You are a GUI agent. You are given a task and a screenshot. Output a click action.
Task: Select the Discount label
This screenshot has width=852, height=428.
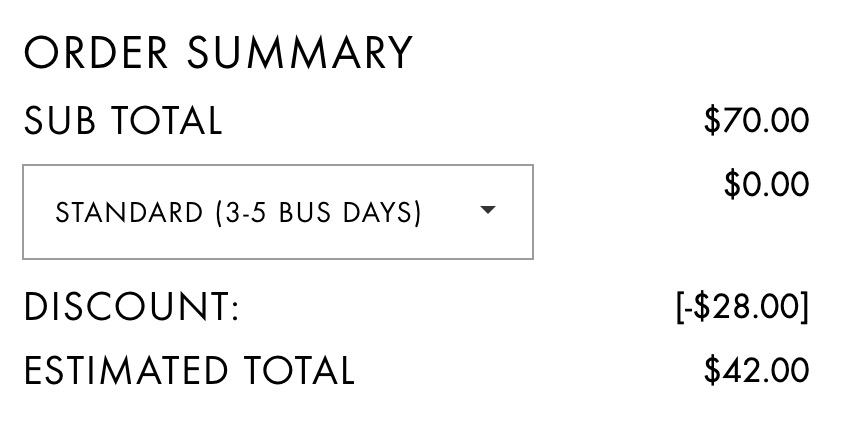click(x=131, y=307)
